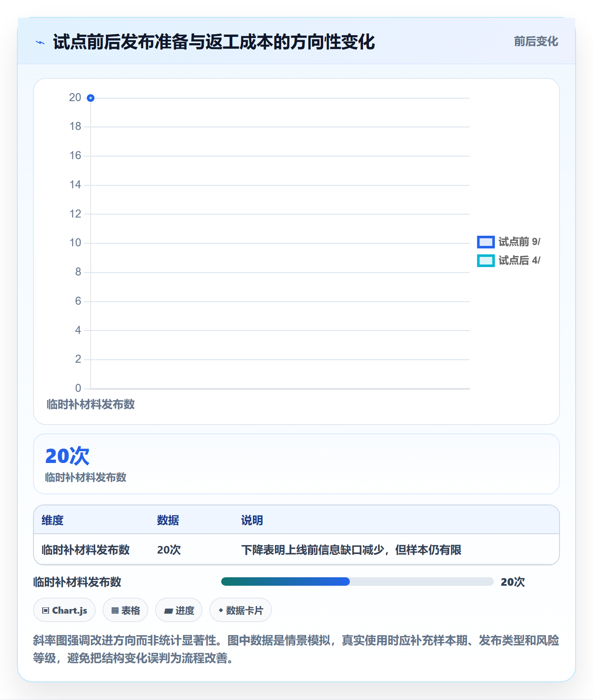
Task: Click the 试点前 9/ legend label
Action: [519, 242]
